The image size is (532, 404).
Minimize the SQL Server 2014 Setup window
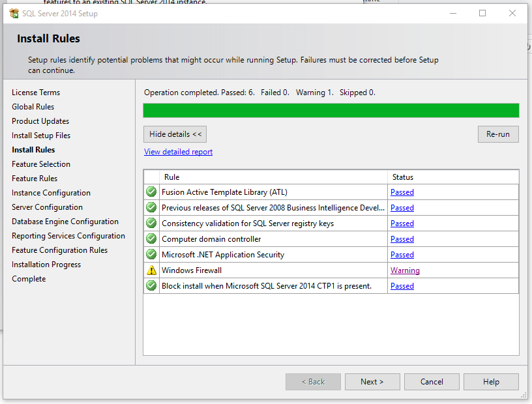tap(453, 13)
